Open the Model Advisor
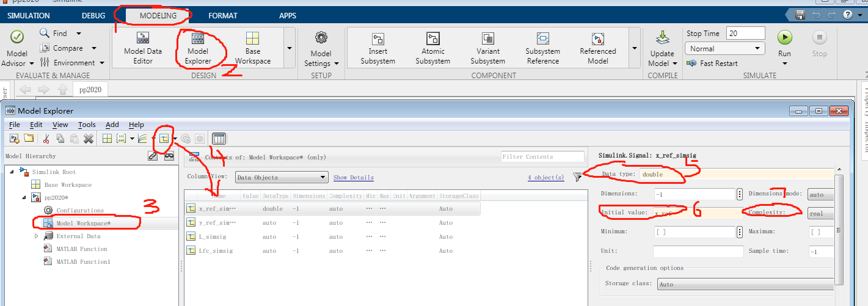 click(16, 47)
